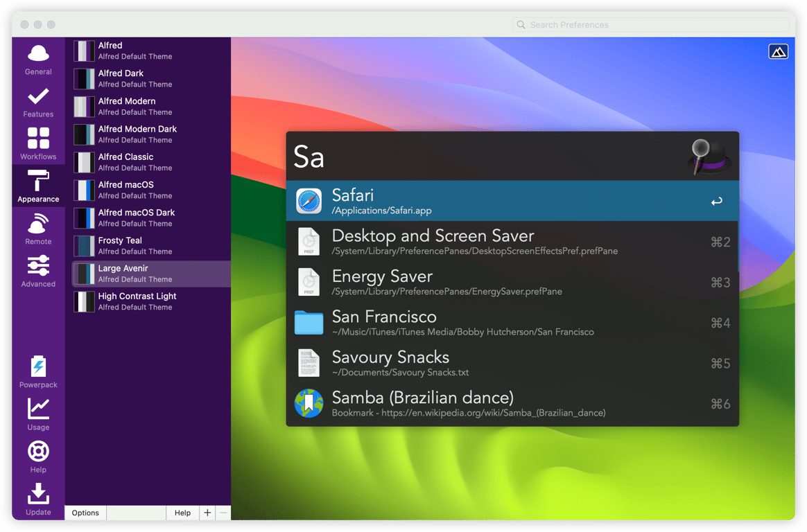The width and height of the screenshot is (807, 532).
Task: Open the Advanced sliders section
Action: coord(38,271)
